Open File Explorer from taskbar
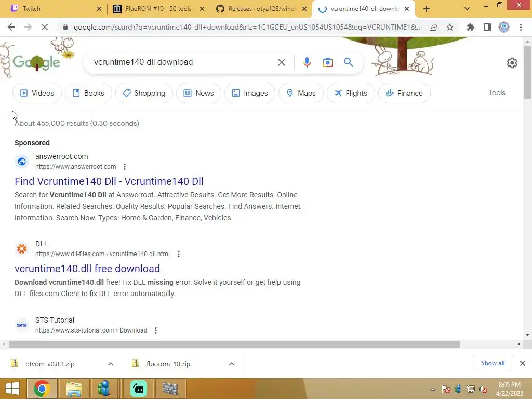The width and height of the screenshot is (532, 399). pyautogui.click(x=74, y=389)
